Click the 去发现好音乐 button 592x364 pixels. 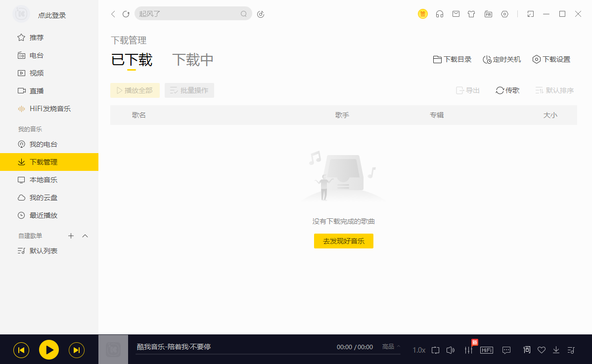[x=343, y=241]
